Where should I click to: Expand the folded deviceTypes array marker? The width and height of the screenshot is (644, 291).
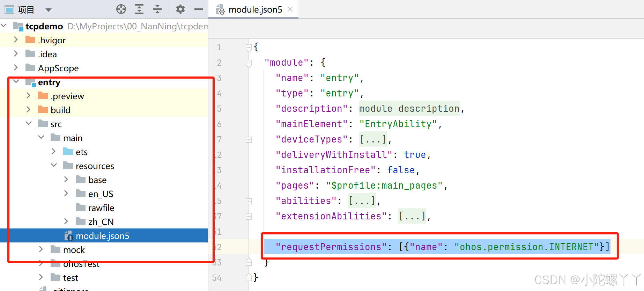(249, 140)
